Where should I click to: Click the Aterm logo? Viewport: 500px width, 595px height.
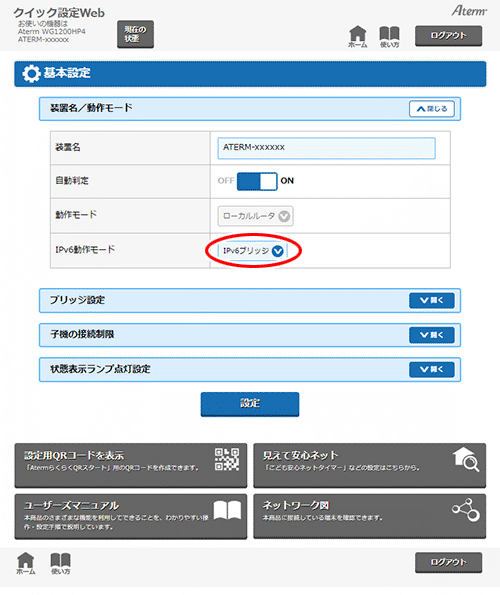[469, 11]
